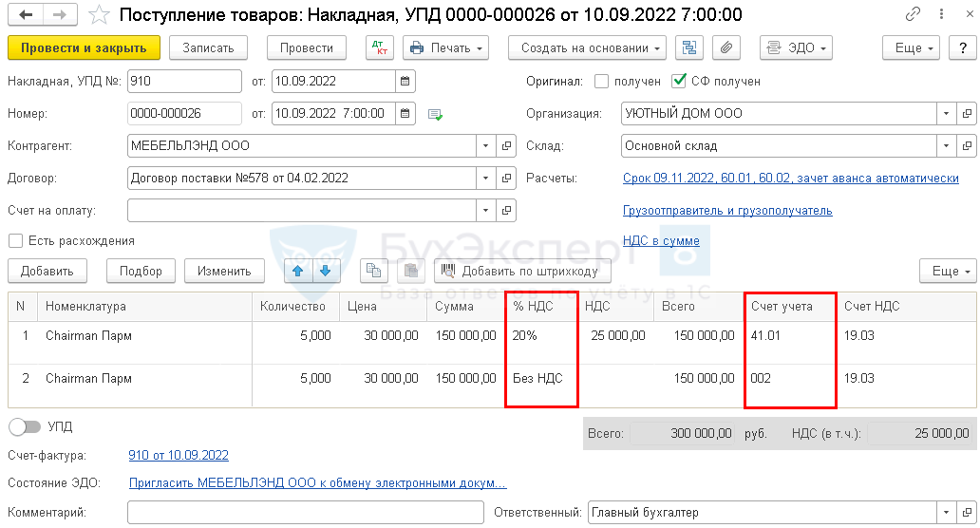Check the Оригинал получен checkbox
This screenshot has height=528, width=980.
(x=601, y=82)
